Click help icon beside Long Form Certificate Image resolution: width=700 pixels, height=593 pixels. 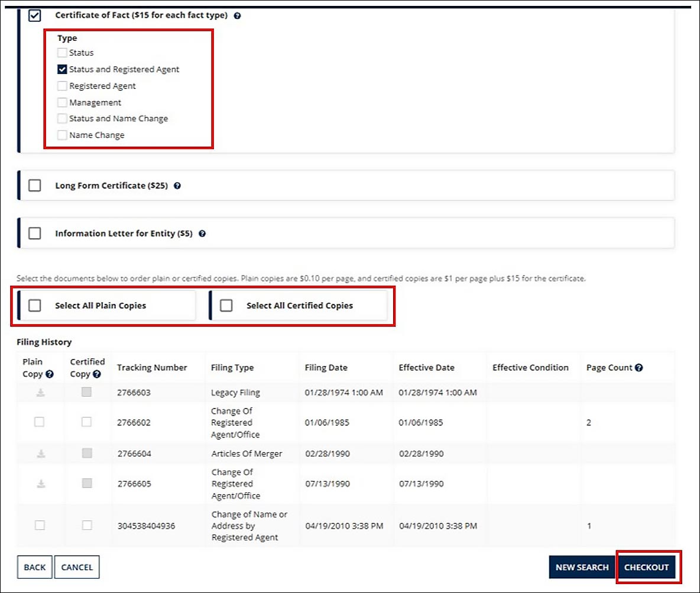177,186
